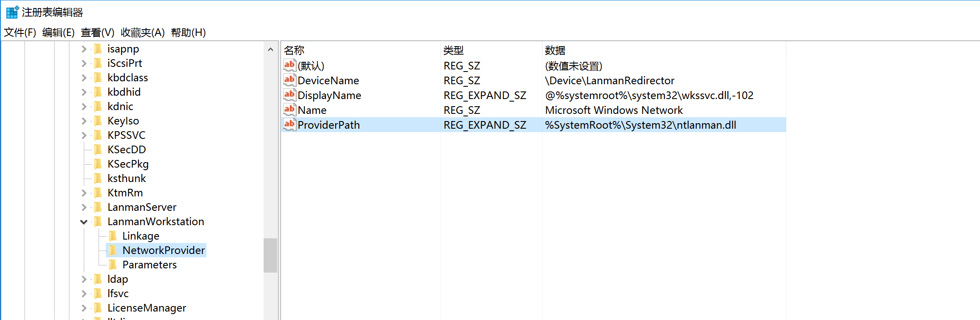Expand the KtmRm registry key
The image size is (980, 320).
(84, 193)
